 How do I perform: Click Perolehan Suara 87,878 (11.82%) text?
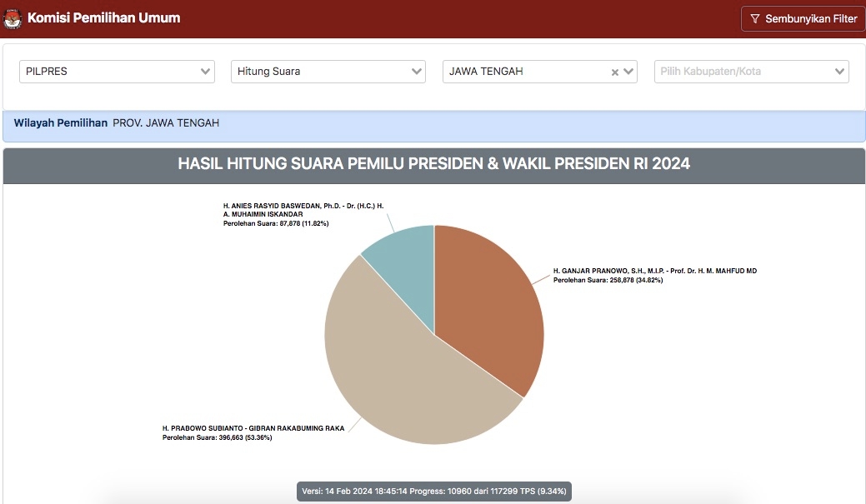tap(276, 223)
